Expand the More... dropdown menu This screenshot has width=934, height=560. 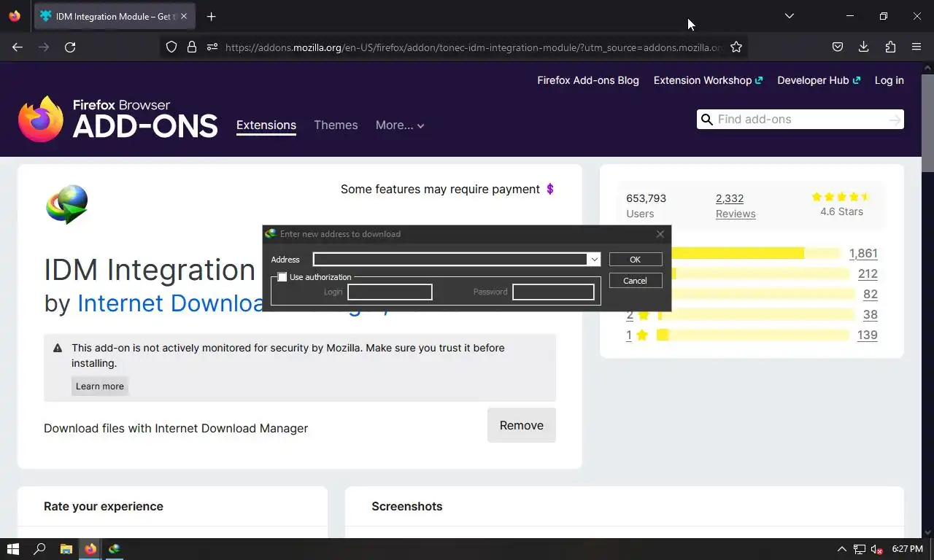coord(400,125)
